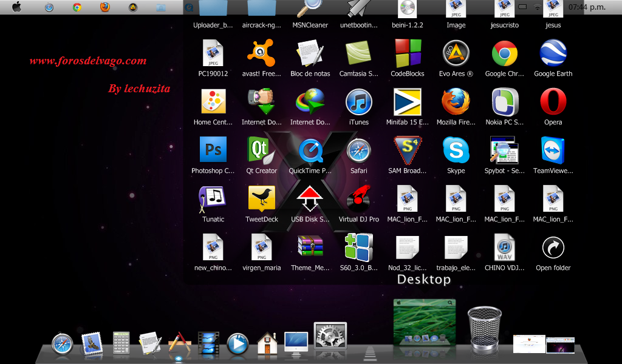Open the S60_3.0_B file icon
This screenshot has width=622, height=364.
[358, 247]
